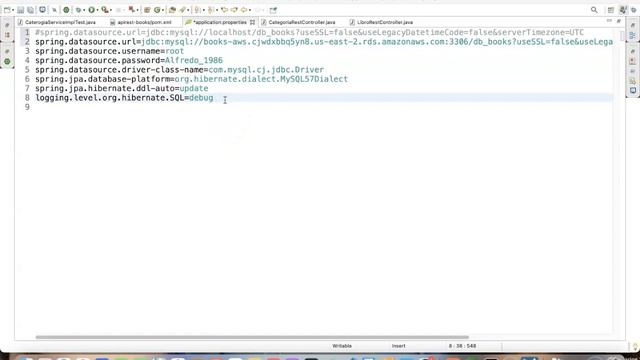Viewport: 640px width, 360px height.
Task: Click the green Boot Dashboard icon in left sidebar
Action: 7,62
